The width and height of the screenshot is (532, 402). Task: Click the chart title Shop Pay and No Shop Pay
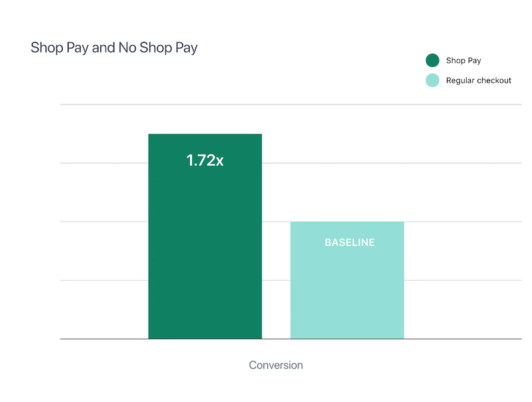(114, 48)
